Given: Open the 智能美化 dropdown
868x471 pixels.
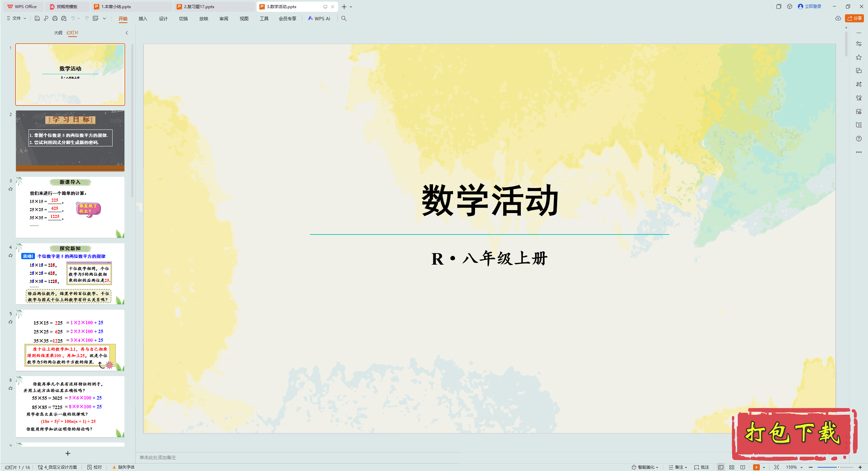Looking at the screenshot, I should pos(645,467).
